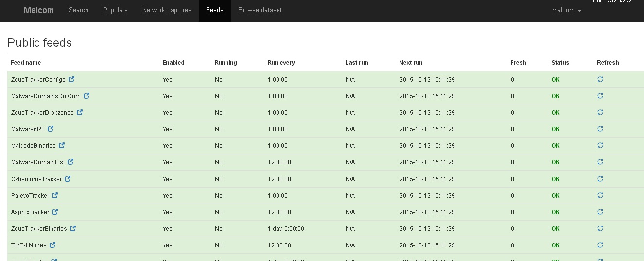Image resolution: width=644 pixels, height=261 pixels.
Task: Go to the Search tab
Action: [78, 10]
